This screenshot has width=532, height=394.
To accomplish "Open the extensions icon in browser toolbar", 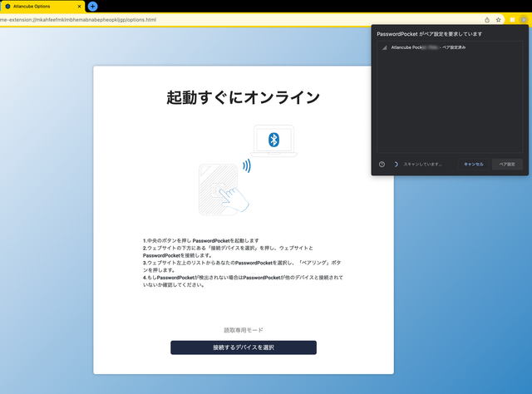I will coord(512,20).
